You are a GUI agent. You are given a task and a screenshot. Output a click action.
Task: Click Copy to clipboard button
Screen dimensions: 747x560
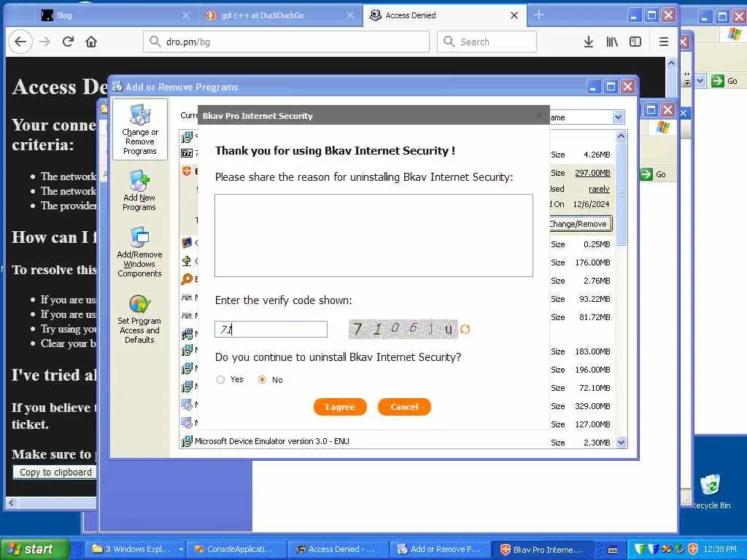tap(55, 472)
